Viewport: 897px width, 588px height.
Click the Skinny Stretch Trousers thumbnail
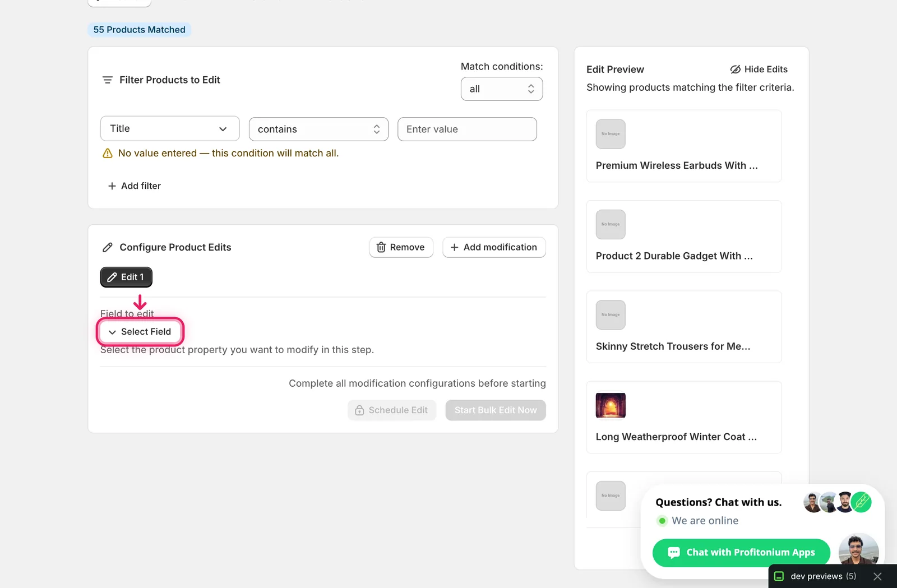coord(611,315)
